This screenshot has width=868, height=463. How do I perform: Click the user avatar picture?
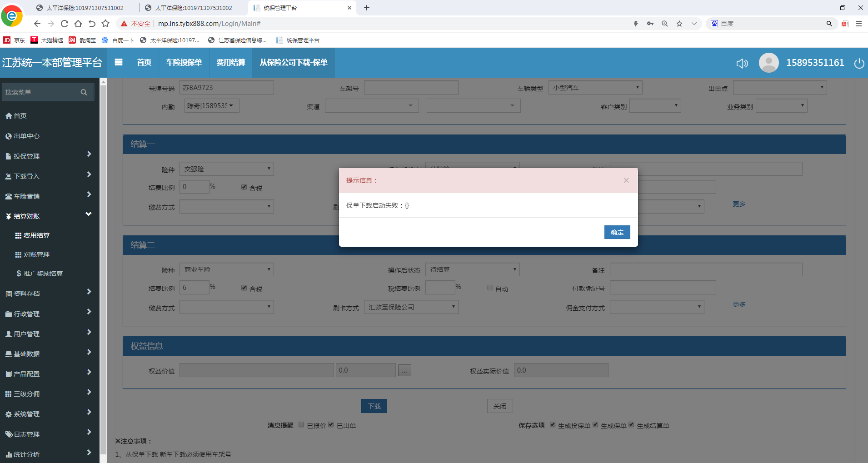tap(769, 63)
